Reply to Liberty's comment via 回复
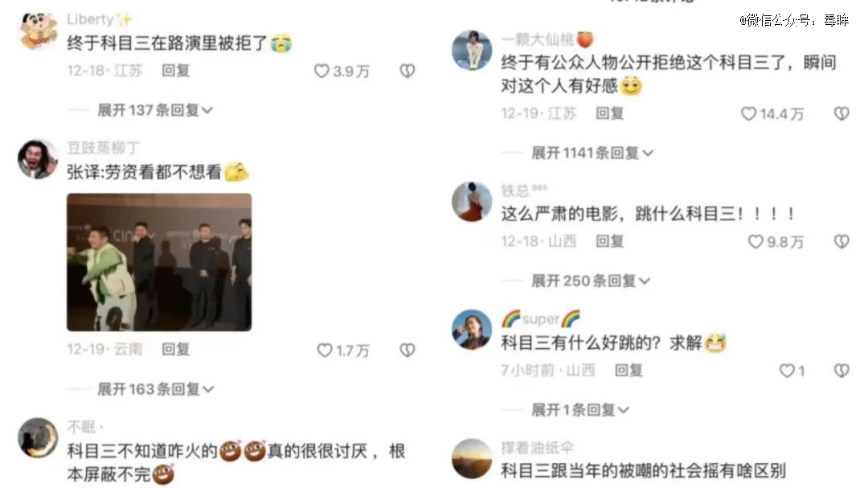The width and height of the screenshot is (868, 488). click(x=175, y=71)
